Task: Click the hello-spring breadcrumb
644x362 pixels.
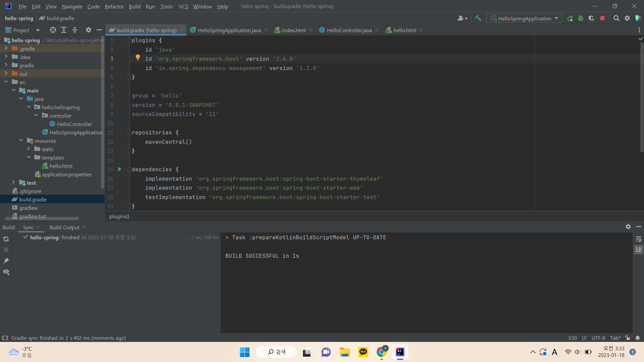Action: [19, 18]
